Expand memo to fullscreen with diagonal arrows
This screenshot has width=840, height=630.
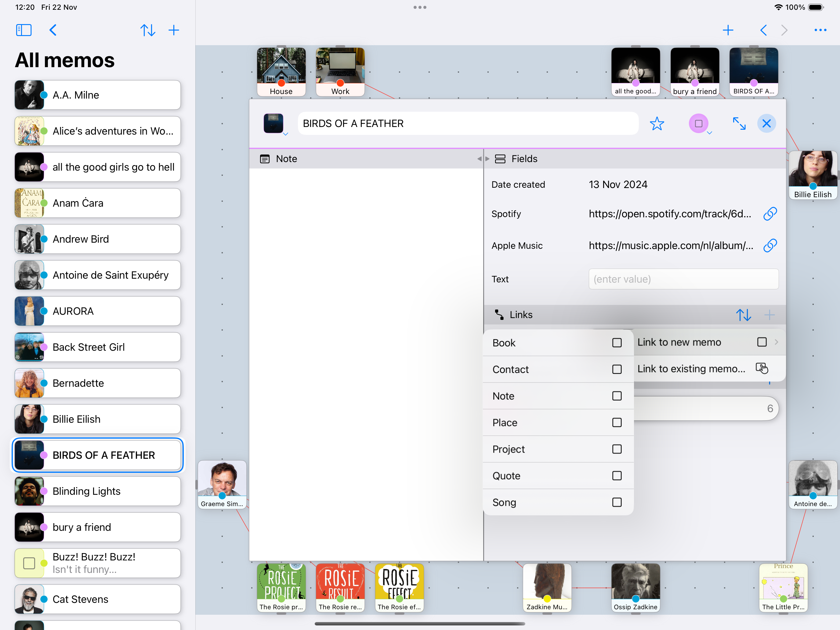(739, 123)
